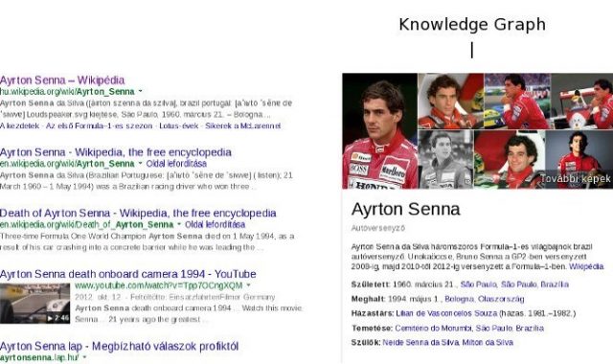
Task: Play the YouTube onboard camera video thumbnail
Action: tap(35, 304)
